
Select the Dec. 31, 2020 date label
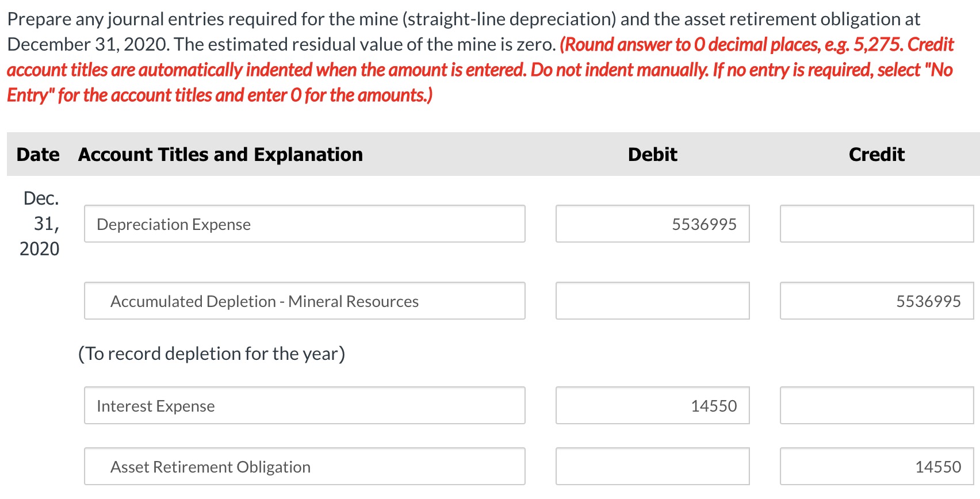pos(39,223)
